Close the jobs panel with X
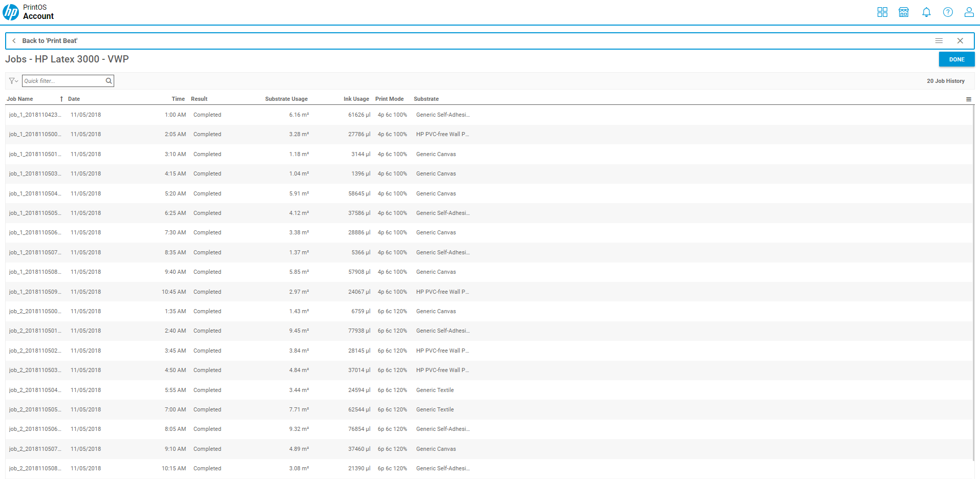 960,41
